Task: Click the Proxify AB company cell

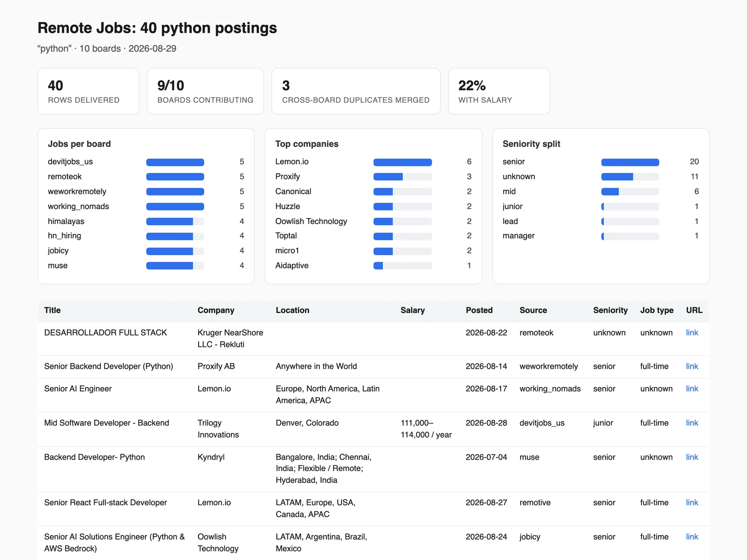Action: 216,366
